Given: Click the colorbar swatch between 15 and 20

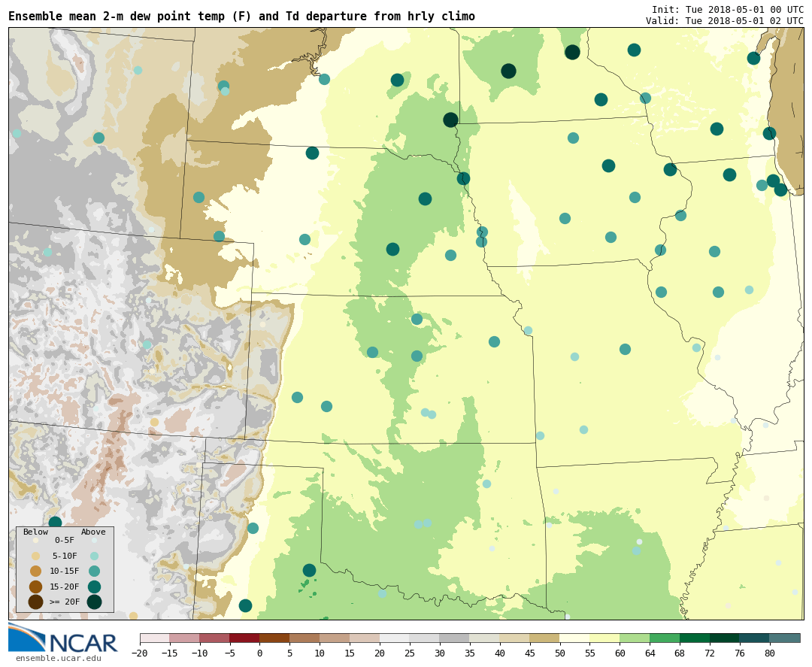Looking at the screenshot, I should pyautogui.click(x=365, y=638).
